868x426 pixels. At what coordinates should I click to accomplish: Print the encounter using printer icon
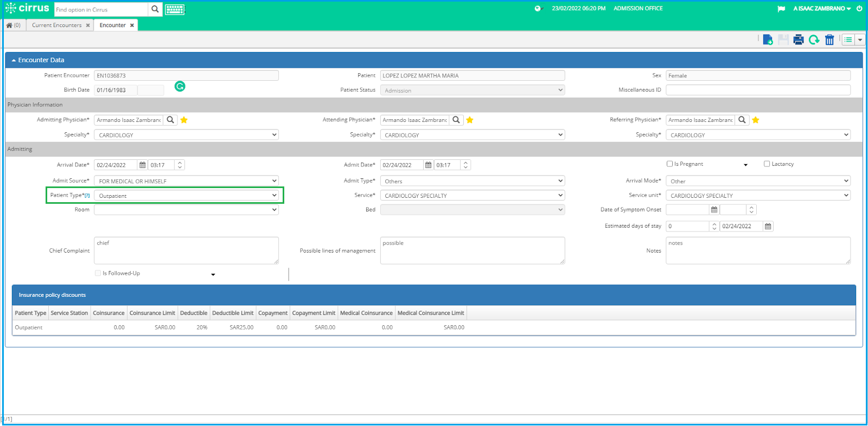point(798,40)
